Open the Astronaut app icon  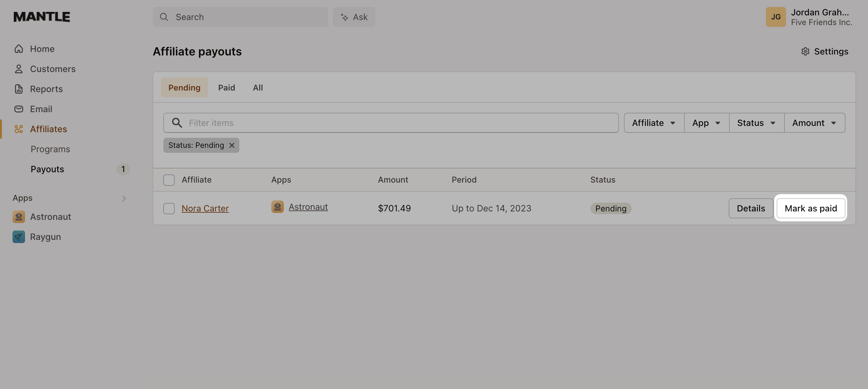pos(19,217)
